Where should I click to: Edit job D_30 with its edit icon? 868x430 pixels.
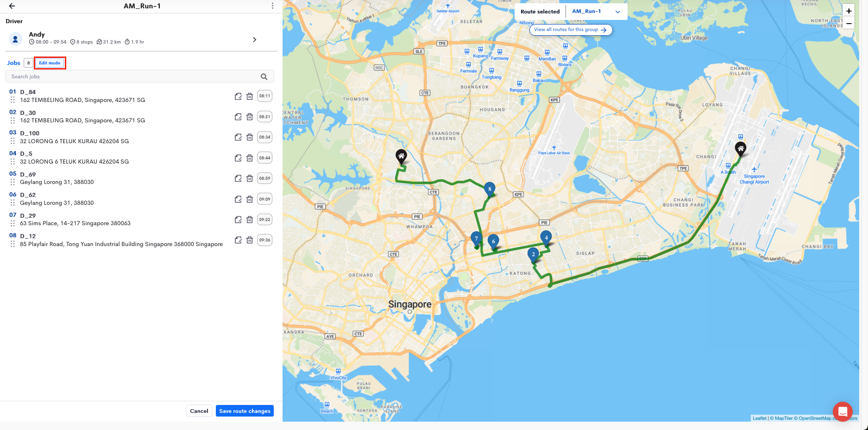[x=238, y=117]
